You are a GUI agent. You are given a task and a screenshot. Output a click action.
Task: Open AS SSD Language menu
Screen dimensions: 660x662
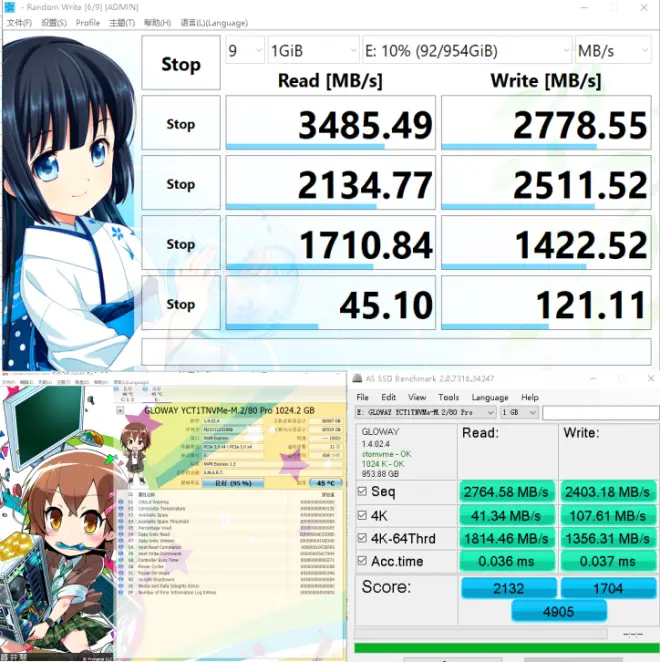point(490,397)
